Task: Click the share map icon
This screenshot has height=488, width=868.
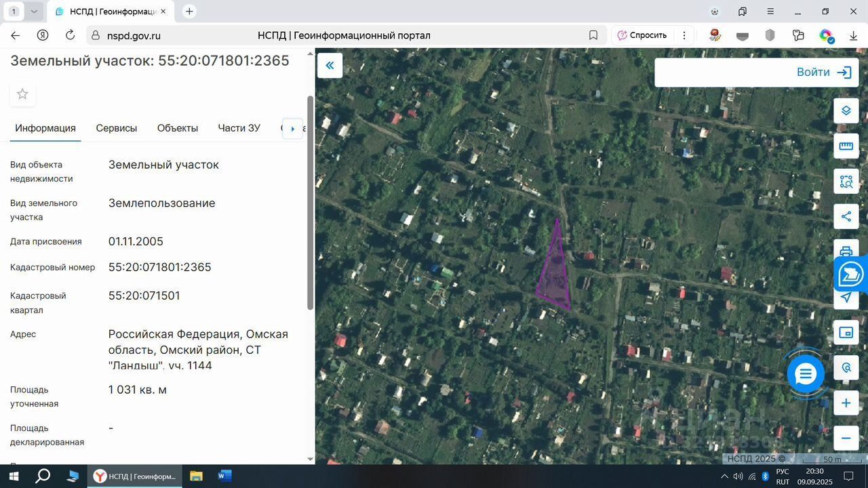Action: point(846,216)
